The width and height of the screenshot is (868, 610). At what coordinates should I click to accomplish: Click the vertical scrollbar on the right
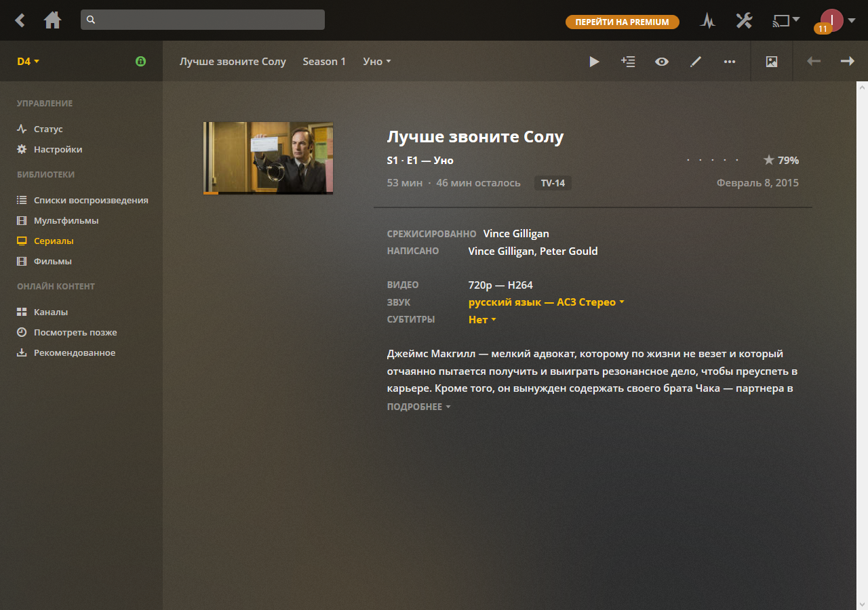[862, 346]
